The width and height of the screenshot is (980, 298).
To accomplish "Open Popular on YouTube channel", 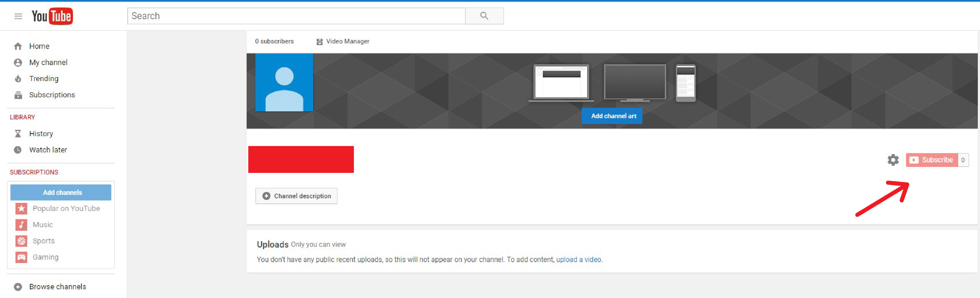I will 66,208.
